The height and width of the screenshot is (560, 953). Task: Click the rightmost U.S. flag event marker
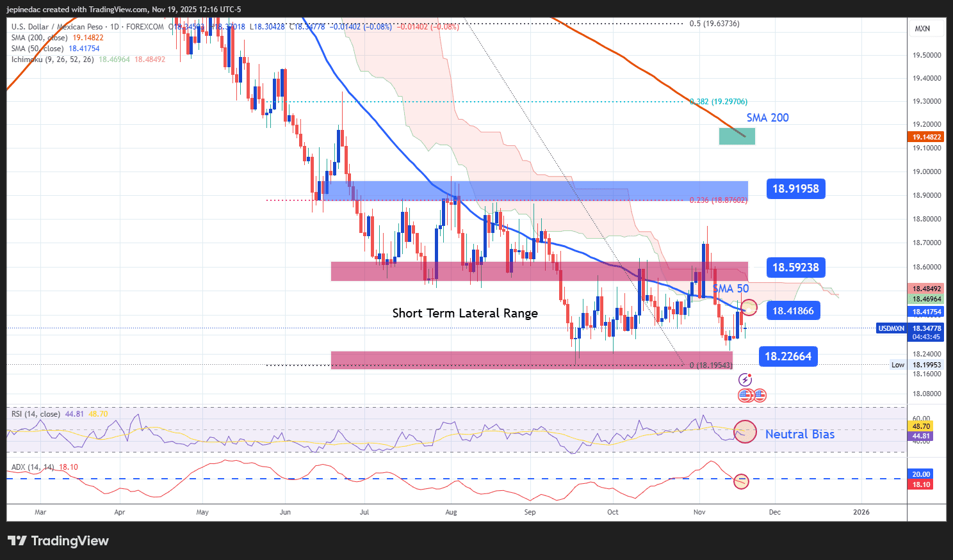pos(759,396)
